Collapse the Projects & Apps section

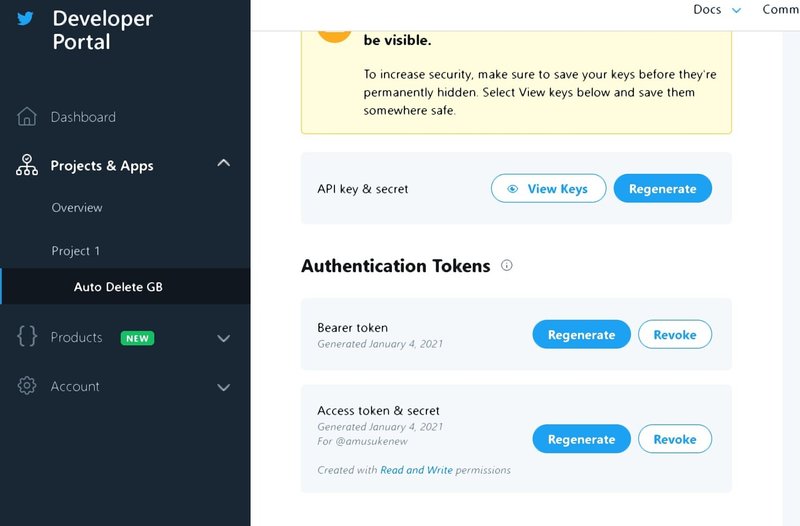point(224,163)
